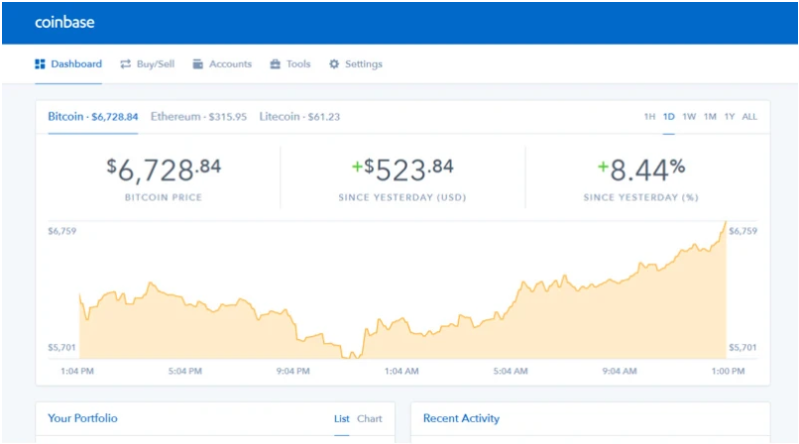Viewport: 799px width, 444px height.
Task: Click the Buy/Sell arrows icon
Action: tap(126, 64)
